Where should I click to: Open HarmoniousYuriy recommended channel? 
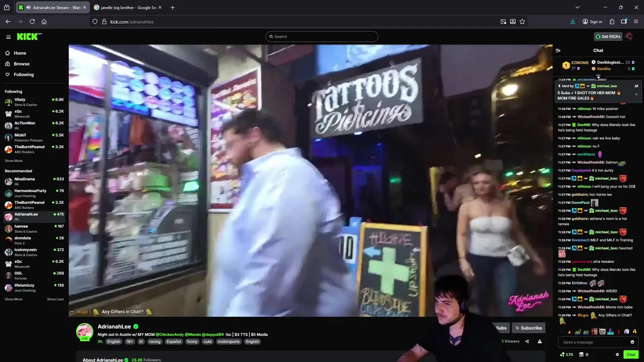click(34, 193)
